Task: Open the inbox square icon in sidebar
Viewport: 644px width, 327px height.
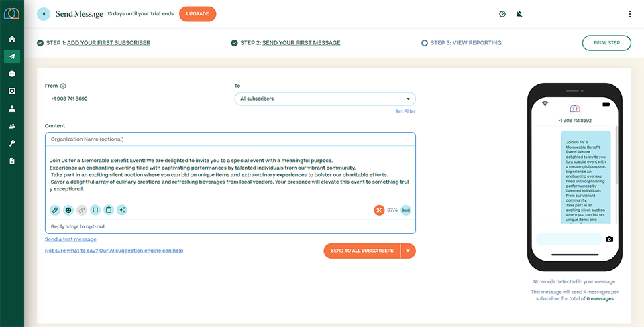Action: [x=12, y=91]
